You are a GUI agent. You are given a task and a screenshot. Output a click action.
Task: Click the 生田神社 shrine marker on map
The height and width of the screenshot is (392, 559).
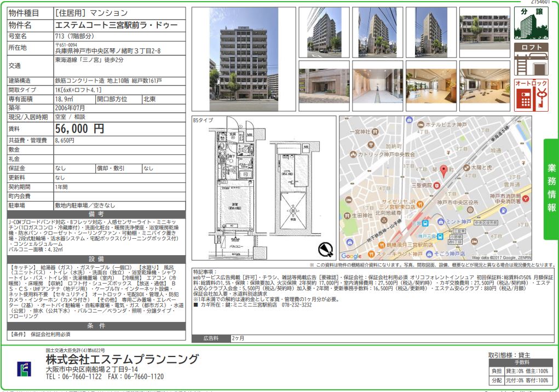point(347,216)
